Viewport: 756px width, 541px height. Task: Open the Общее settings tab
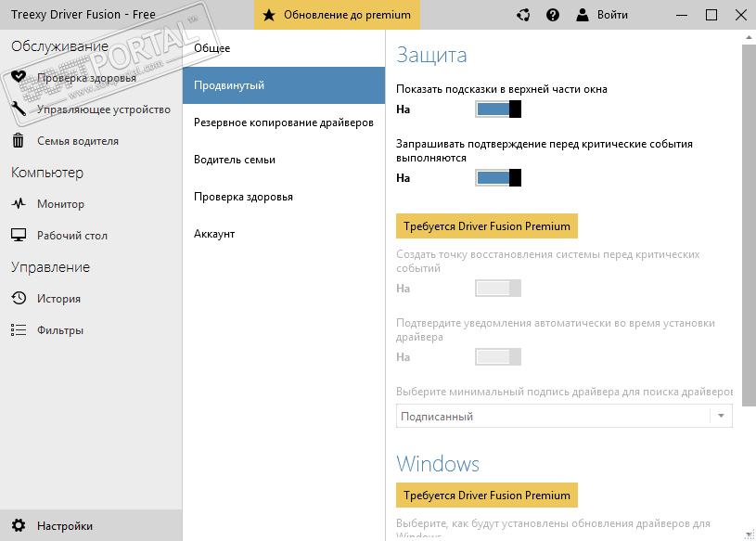(284, 48)
